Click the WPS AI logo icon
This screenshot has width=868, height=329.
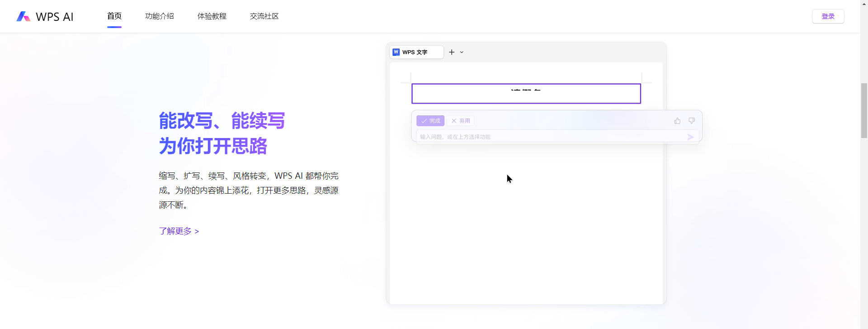tap(24, 16)
